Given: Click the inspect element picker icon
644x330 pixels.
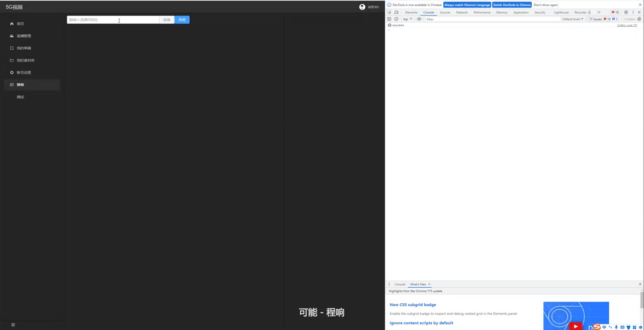Looking at the screenshot, I should click(x=389, y=13).
